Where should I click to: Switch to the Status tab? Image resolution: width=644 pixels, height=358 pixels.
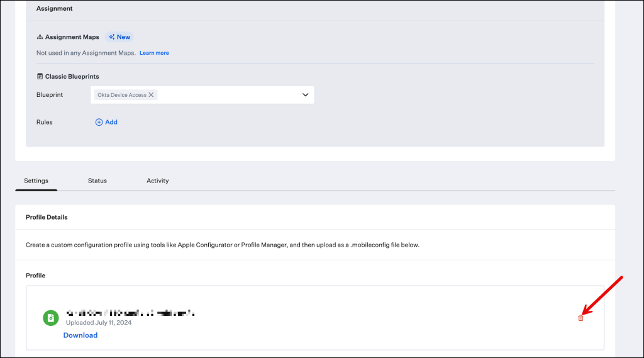(97, 181)
